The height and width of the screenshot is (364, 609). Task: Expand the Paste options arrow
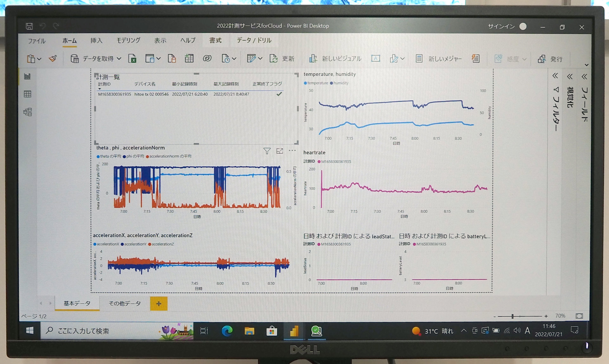pyautogui.click(x=39, y=59)
